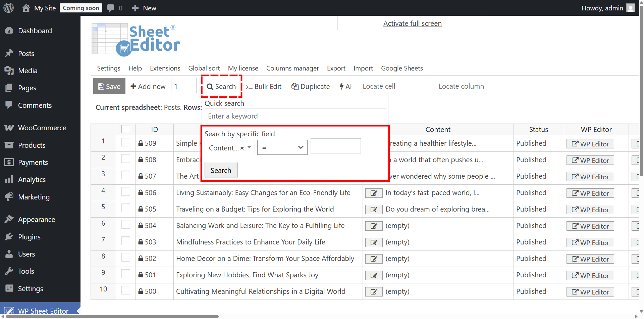Screen dimensions: 644x319
Task: Click Activate full screen link
Action: 412,24
